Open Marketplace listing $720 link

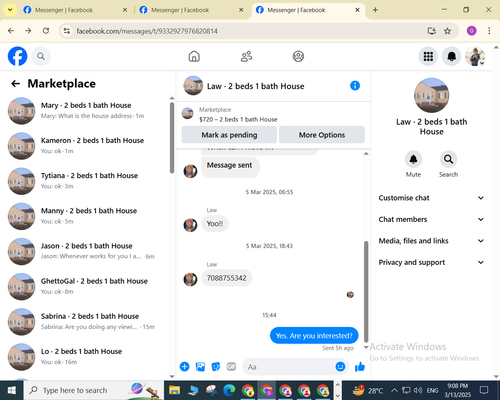[238, 119]
